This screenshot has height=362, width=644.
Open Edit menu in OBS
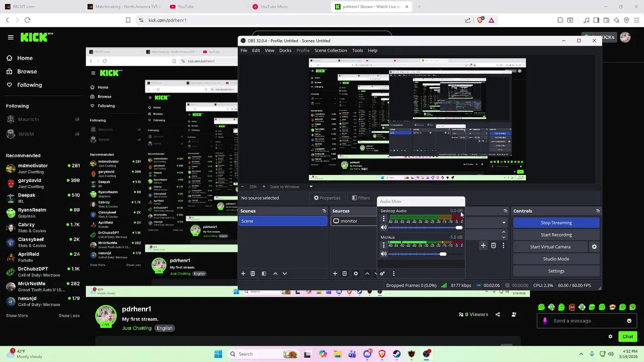coord(256,50)
